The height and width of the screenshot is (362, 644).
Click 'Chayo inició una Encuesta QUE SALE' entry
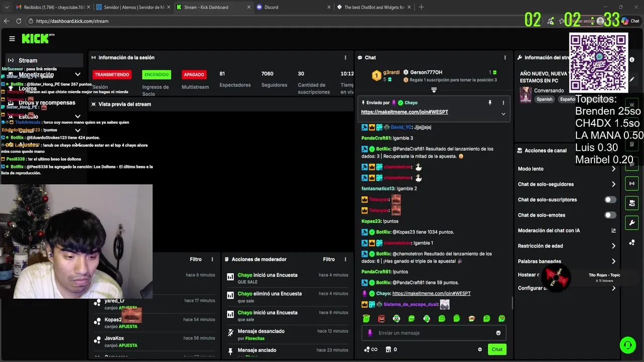(x=287, y=279)
